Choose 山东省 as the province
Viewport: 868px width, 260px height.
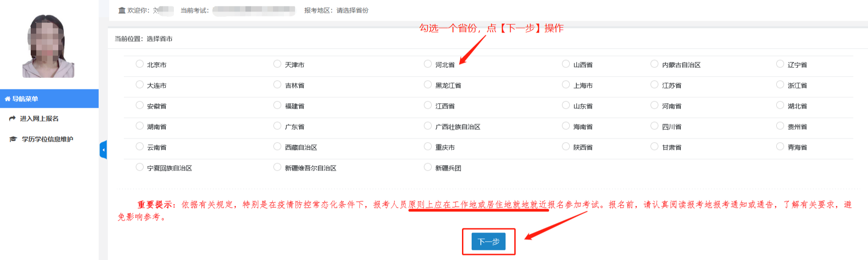[x=566, y=105]
